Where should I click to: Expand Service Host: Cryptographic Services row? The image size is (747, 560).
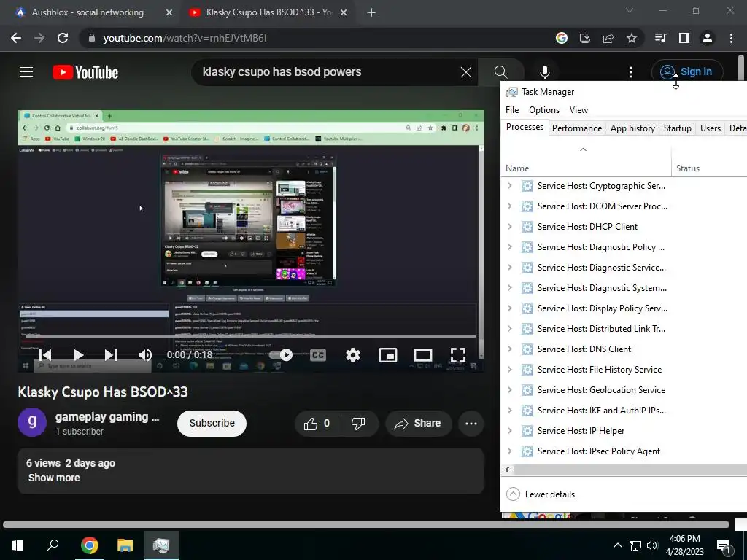pos(510,186)
